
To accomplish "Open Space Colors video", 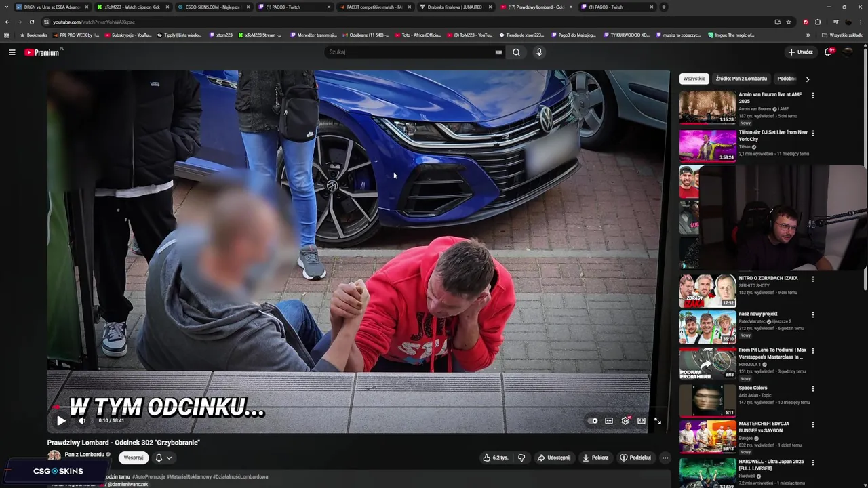I will pyautogui.click(x=707, y=400).
